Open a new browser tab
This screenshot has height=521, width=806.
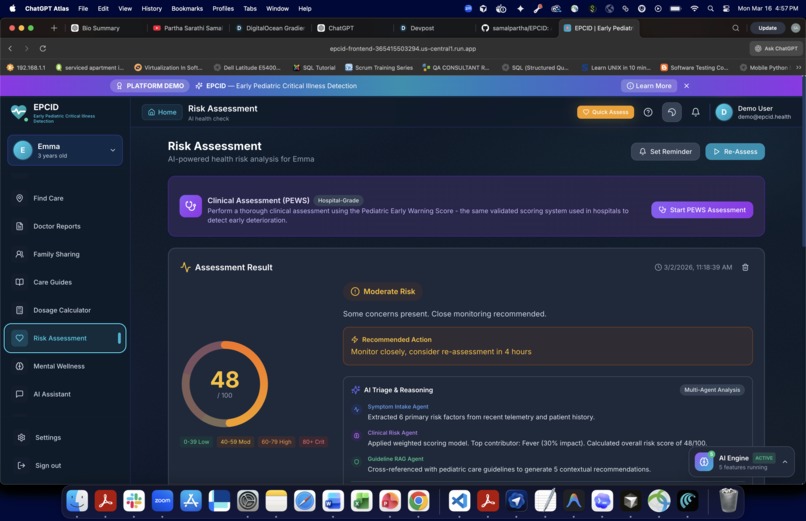[54, 28]
